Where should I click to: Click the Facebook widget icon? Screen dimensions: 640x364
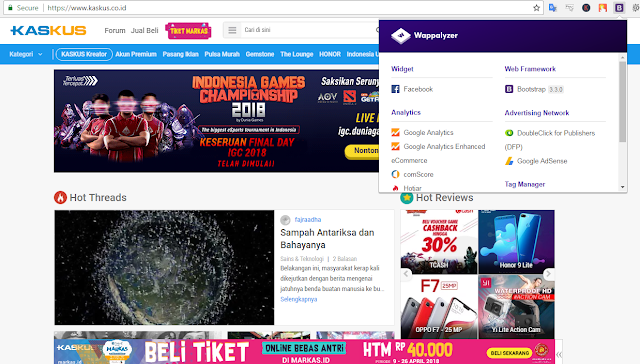point(395,89)
